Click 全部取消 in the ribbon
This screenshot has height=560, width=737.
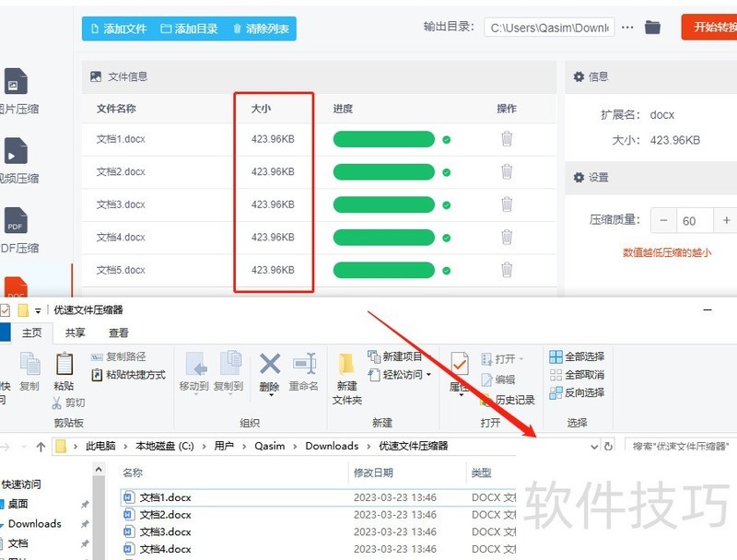coord(577,375)
